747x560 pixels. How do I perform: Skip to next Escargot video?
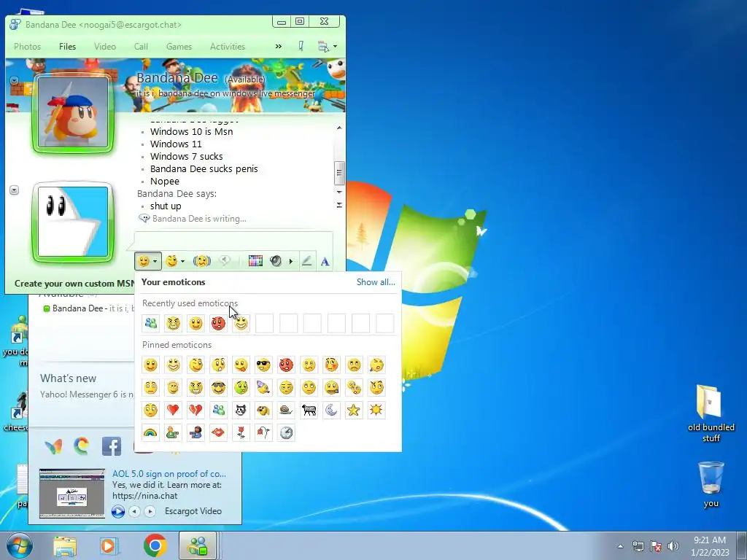[150, 511]
